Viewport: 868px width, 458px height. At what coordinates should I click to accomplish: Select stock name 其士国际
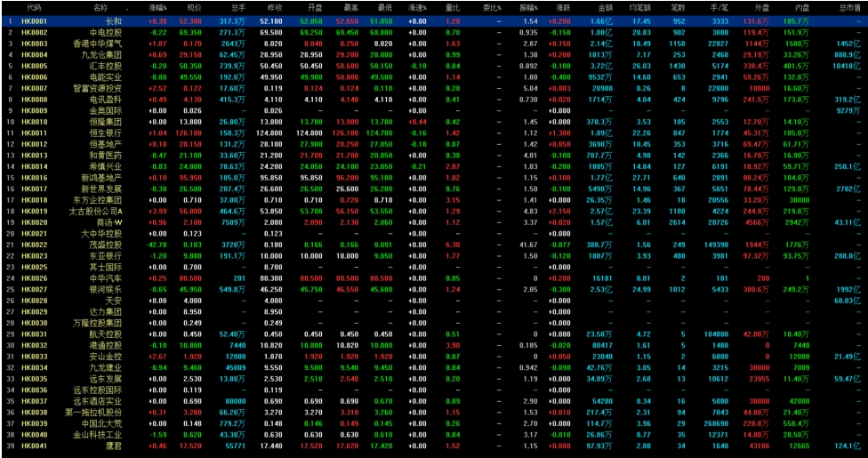[x=106, y=267]
